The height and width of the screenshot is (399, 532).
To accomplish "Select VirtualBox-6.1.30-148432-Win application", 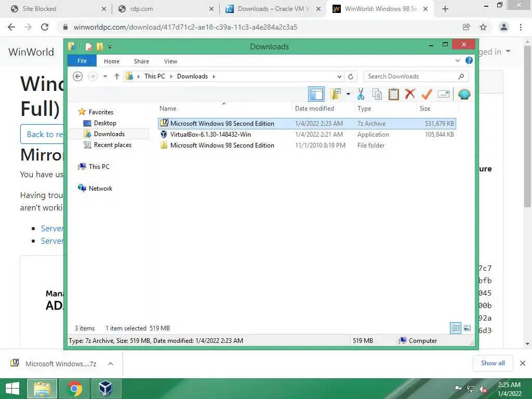I will (307, 135).
